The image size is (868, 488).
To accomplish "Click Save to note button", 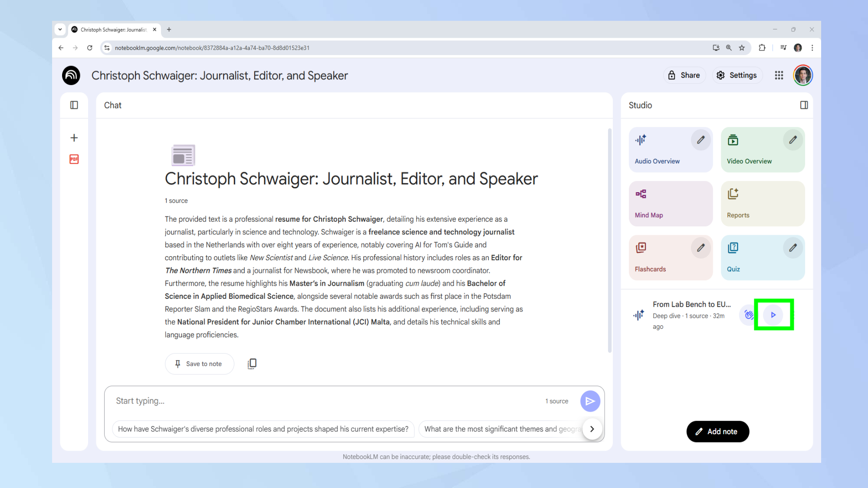I will [x=199, y=364].
